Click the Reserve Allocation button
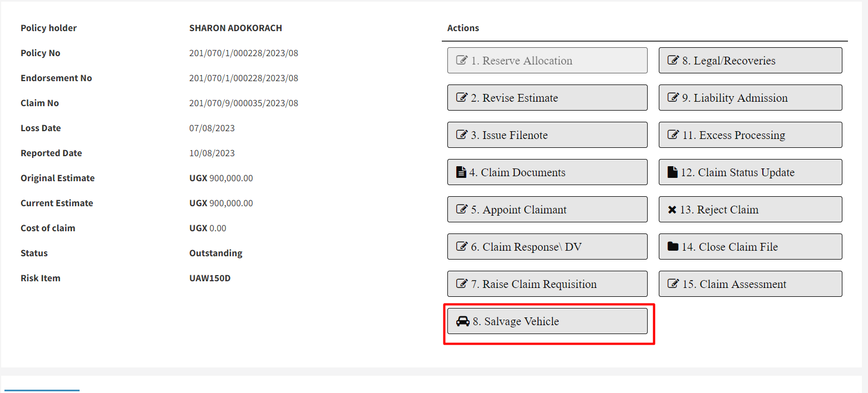This screenshot has height=393, width=868. 547,61
